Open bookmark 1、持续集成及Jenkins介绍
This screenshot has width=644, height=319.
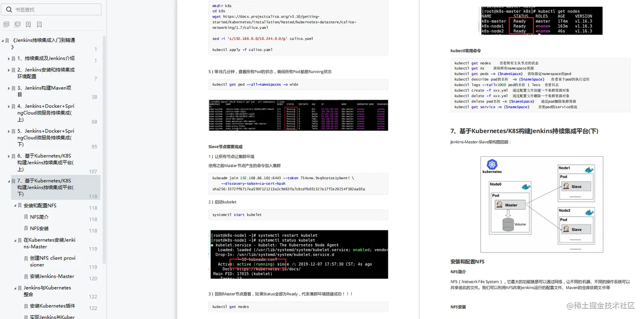(x=46, y=58)
